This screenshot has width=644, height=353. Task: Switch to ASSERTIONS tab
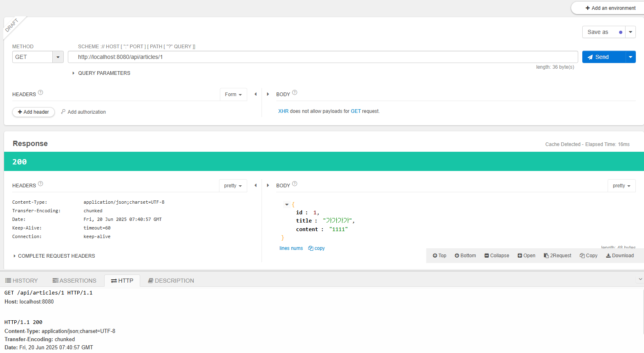74,281
